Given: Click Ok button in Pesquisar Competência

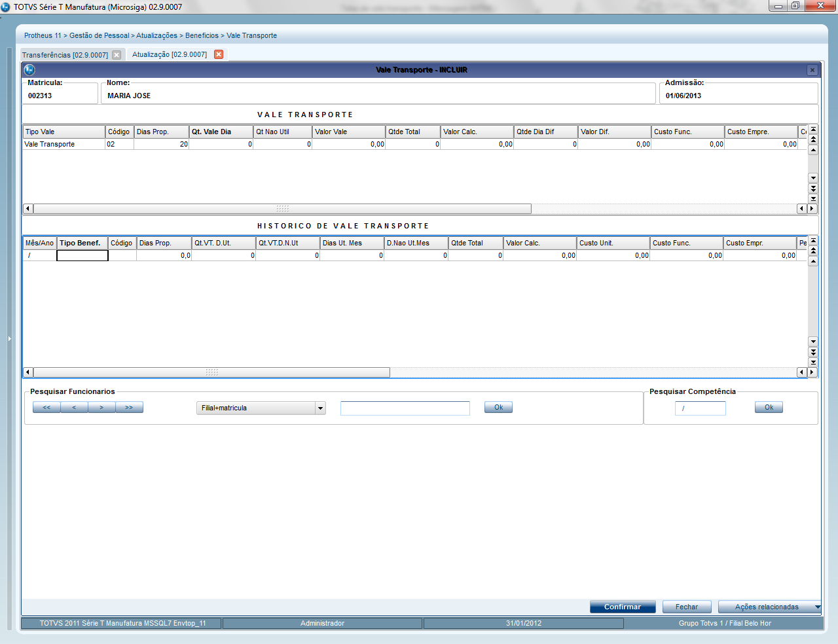Looking at the screenshot, I should [769, 408].
